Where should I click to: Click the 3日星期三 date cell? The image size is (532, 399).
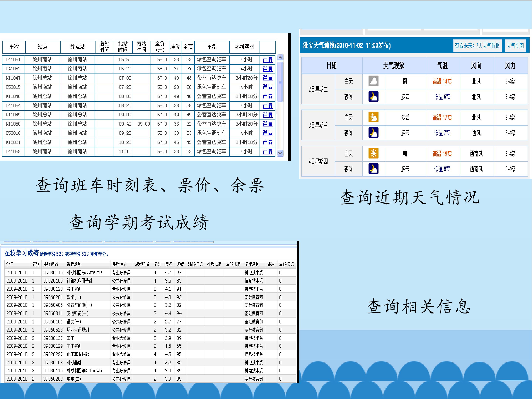click(318, 125)
